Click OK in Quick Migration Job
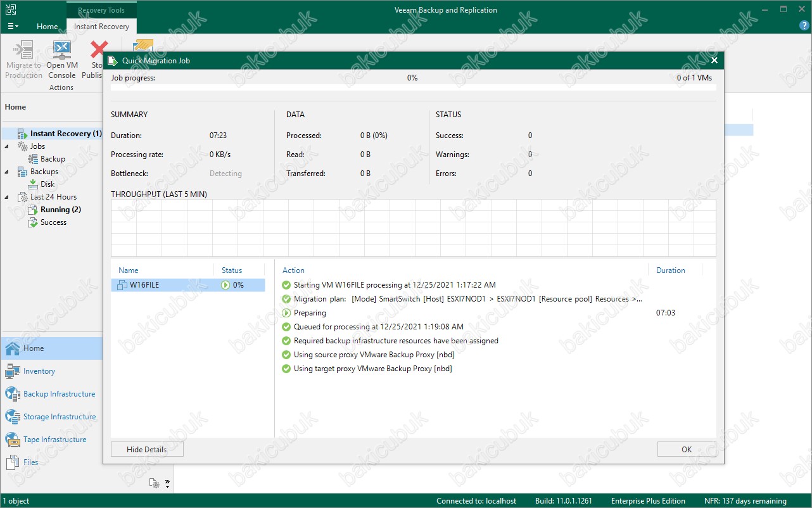The image size is (812, 508). coord(687,449)
